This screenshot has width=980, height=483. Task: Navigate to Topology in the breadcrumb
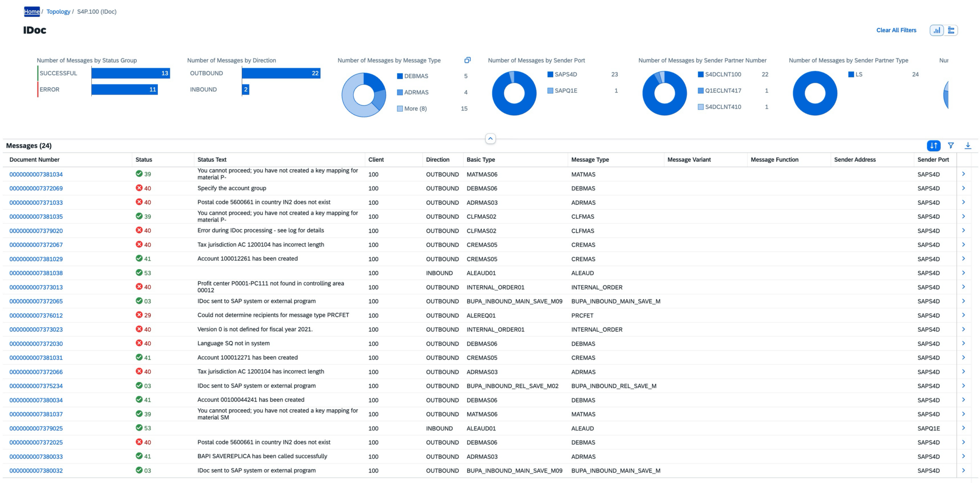coord(58,11)
